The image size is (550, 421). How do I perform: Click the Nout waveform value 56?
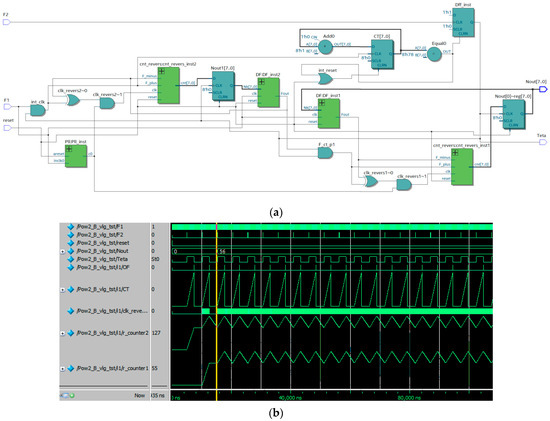[222, 252]
